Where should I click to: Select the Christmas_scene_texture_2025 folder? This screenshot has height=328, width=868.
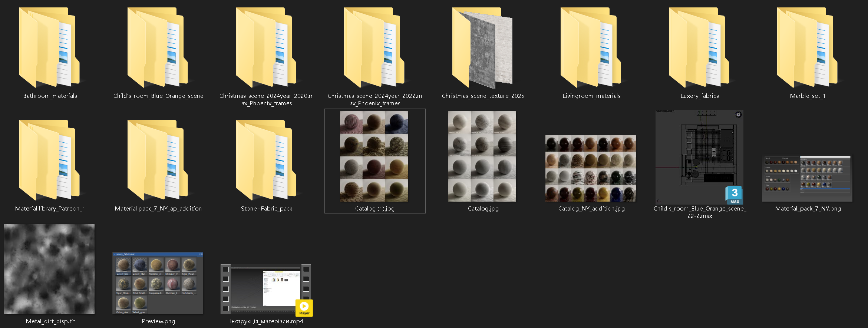(x=482, y=48)
